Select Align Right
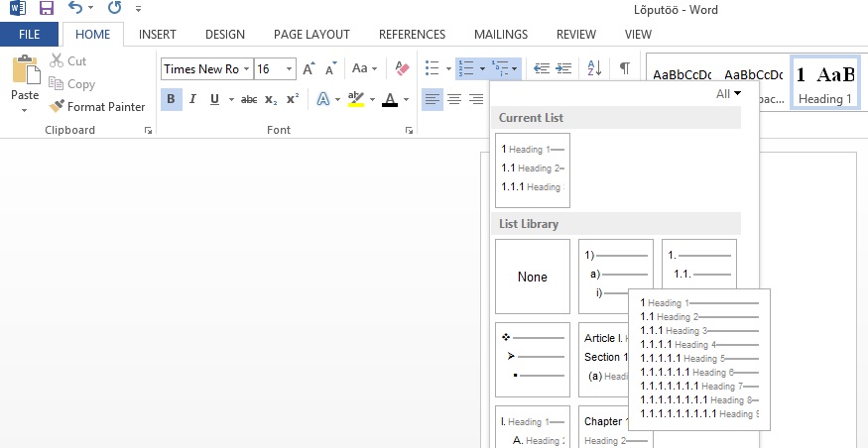 pyautogui.click(x=476, y=99)
